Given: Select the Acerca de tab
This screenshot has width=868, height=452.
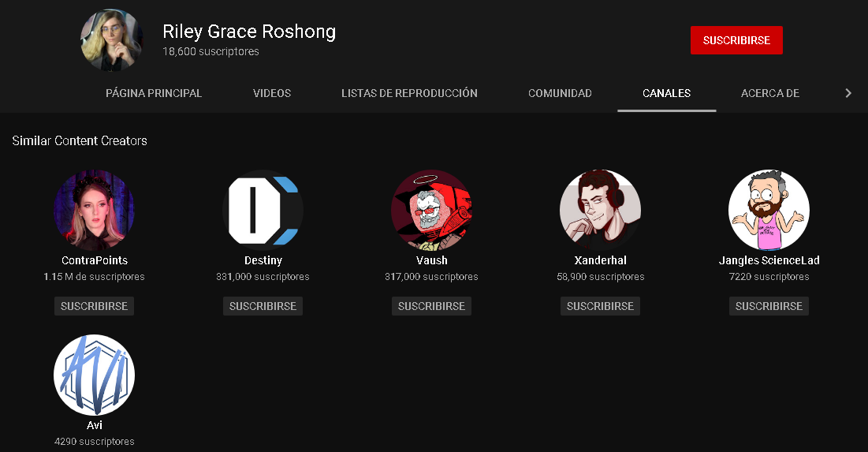Looking at the screenshot, I should click(770, 93).
